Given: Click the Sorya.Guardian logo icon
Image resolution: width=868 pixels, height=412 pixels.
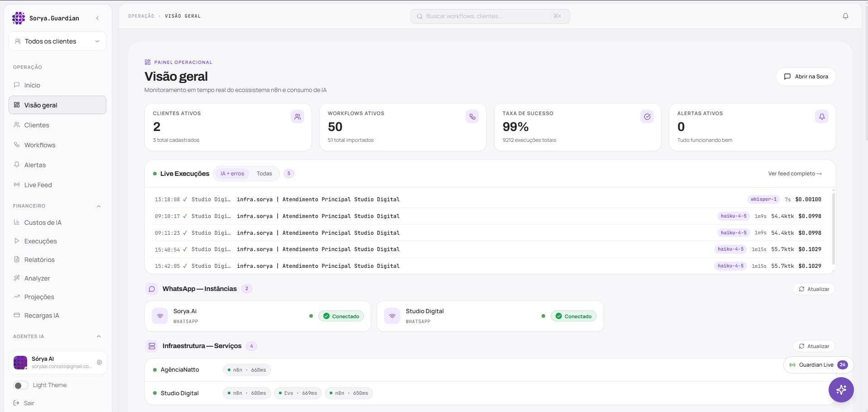Looking at the screenshot, I should (19, 18).
